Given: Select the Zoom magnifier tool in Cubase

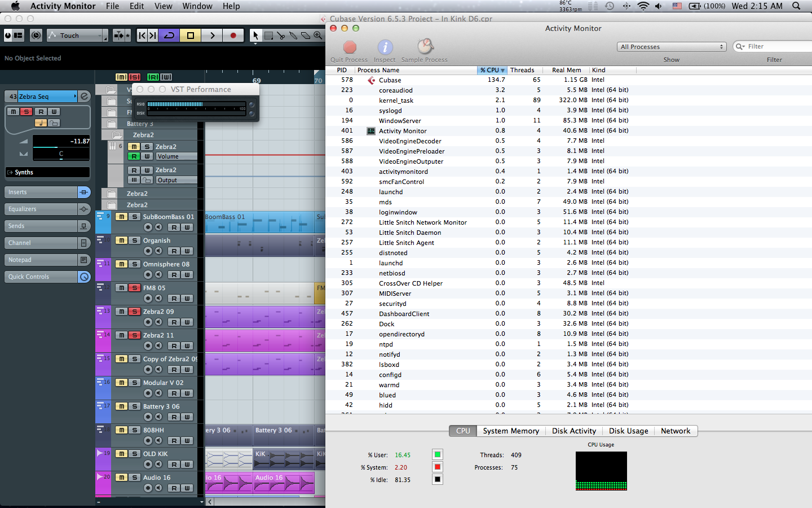Looking at the screenshot, I should pyautogui.click(x=318, y=36).
